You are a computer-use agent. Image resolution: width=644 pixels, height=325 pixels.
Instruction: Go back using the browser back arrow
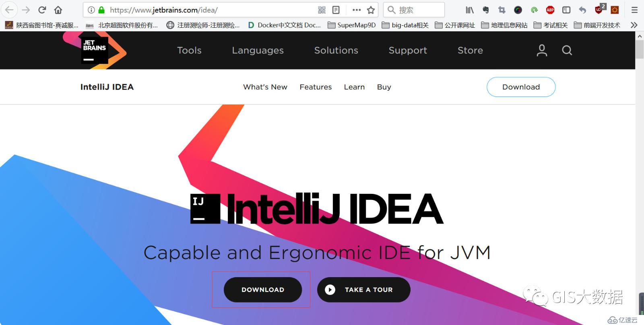point(9,10)
